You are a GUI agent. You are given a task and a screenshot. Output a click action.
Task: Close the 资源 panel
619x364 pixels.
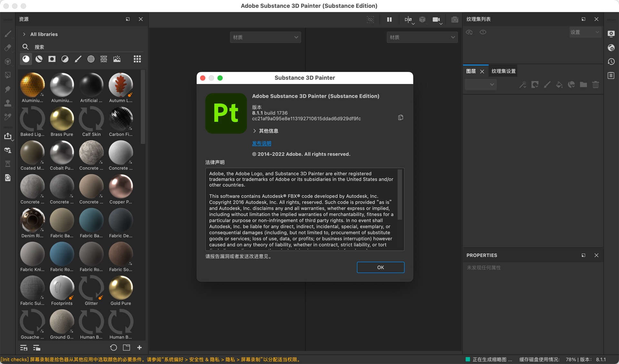pos(141,19)
